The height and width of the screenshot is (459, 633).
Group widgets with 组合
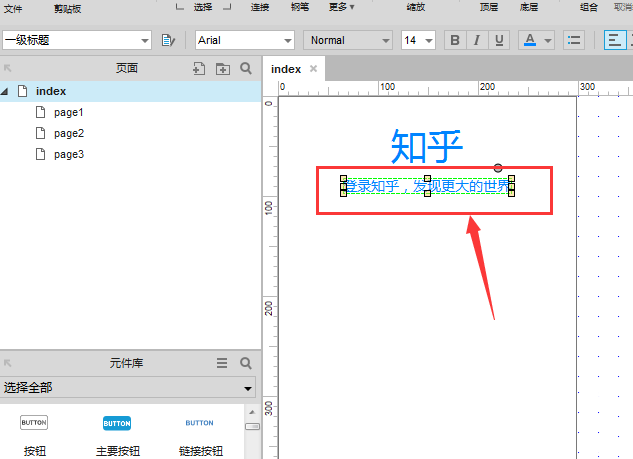pyautogui.click(x=589, y=7)
